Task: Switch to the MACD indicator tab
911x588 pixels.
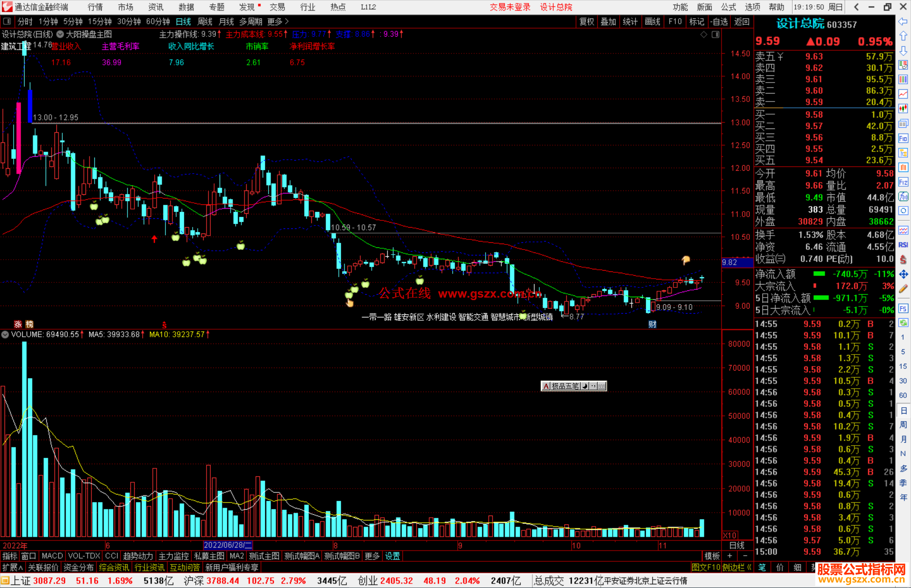Action: 52,556
